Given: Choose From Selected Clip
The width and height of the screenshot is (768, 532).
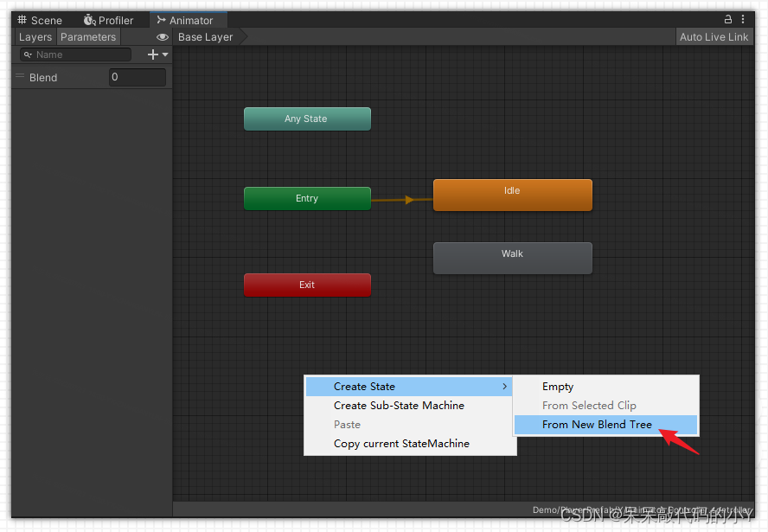Looking at the screenshot, I should (x=605, y=406).
